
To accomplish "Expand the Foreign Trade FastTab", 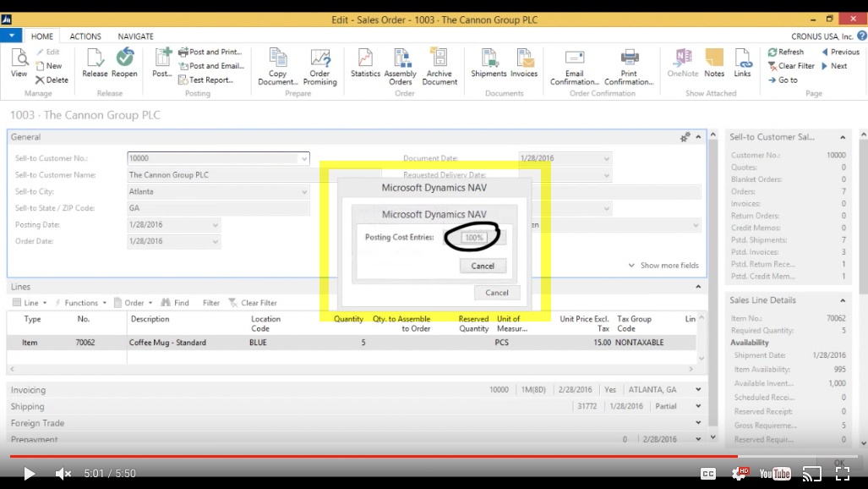I will [x=698, y=423].
